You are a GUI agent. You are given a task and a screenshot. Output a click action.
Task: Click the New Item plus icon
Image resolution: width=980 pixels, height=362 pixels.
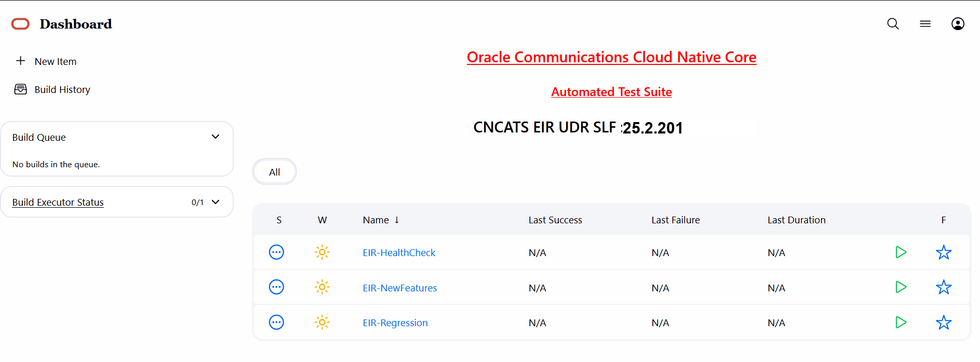click(x=21, y=61)
